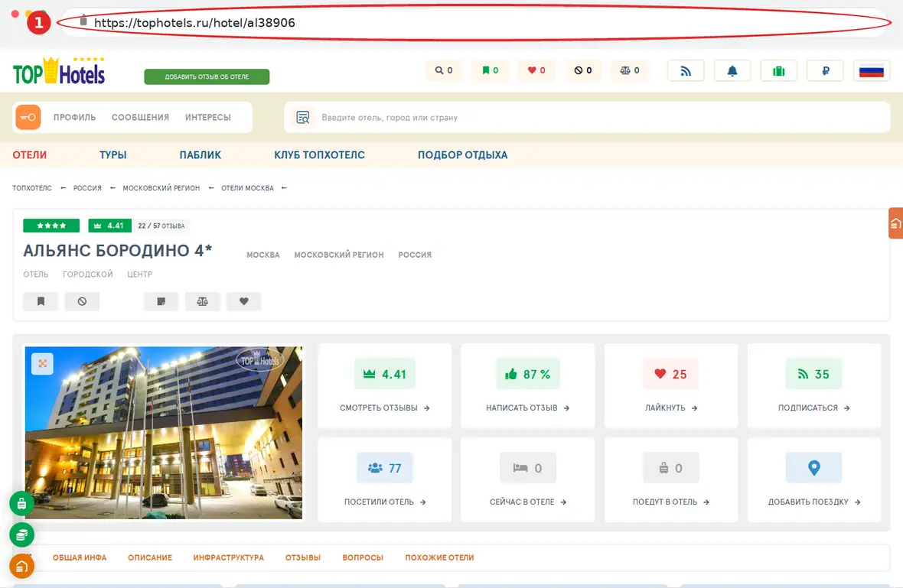
Task: Switch to ОБЩАЯ ИНФА tab
Action: (80, 557)
